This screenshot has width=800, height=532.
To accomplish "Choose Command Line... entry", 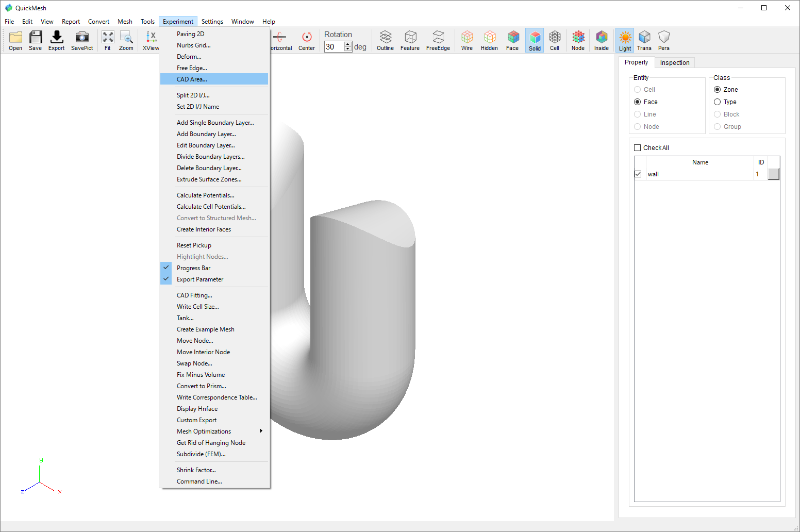I will [214, 481].
